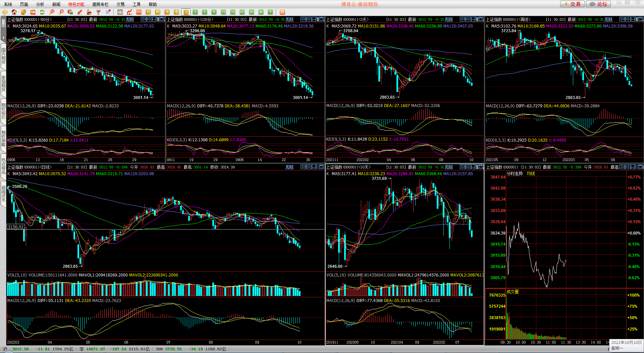Click the 论坛 forum button

(x=598, y=4)
